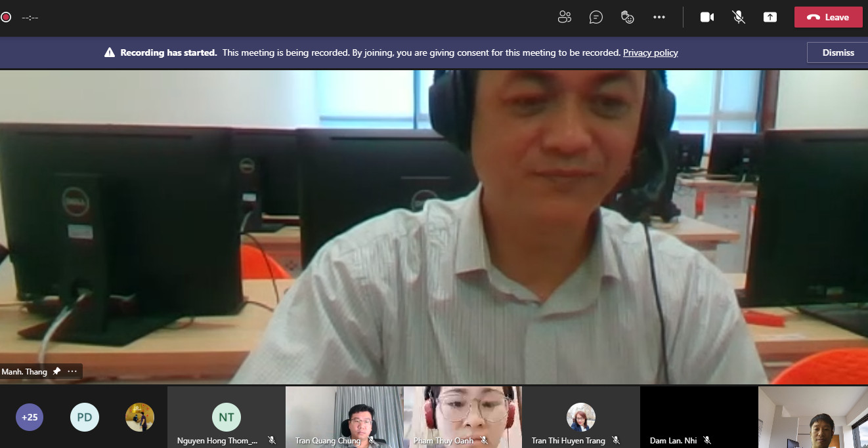Unpin Manh. Thang's video
This screenshot has height=448, width=868.
[56, 371]
